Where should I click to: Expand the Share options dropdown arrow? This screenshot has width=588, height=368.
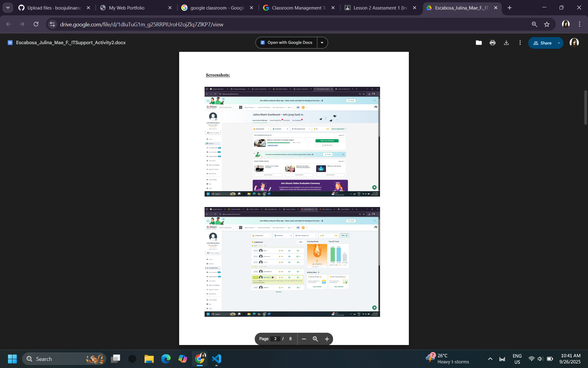(x=559, y=43)
